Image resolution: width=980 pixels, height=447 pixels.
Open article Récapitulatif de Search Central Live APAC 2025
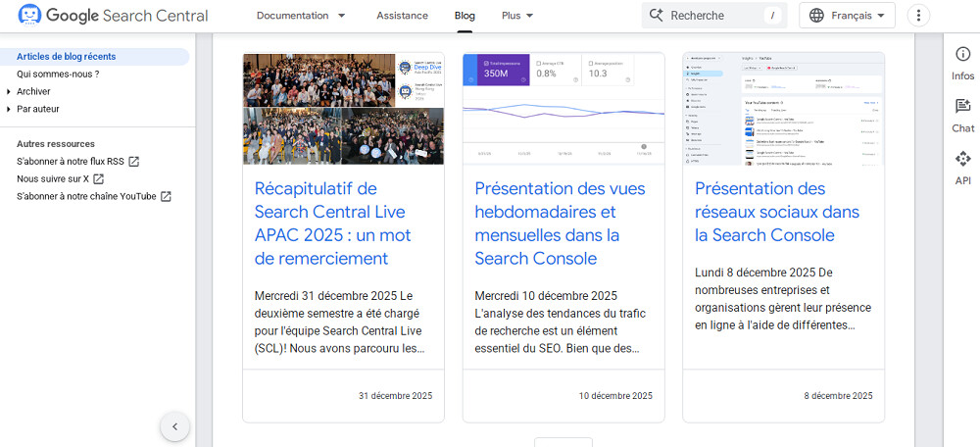click(x=333, y=223)
